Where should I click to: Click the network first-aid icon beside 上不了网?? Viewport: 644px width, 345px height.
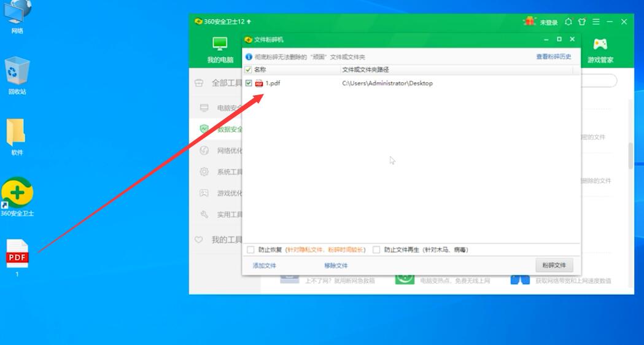pos(290,279)
